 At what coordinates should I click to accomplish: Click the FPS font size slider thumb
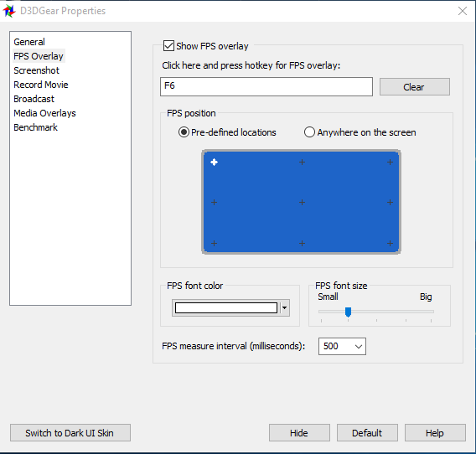click(348, 312)
